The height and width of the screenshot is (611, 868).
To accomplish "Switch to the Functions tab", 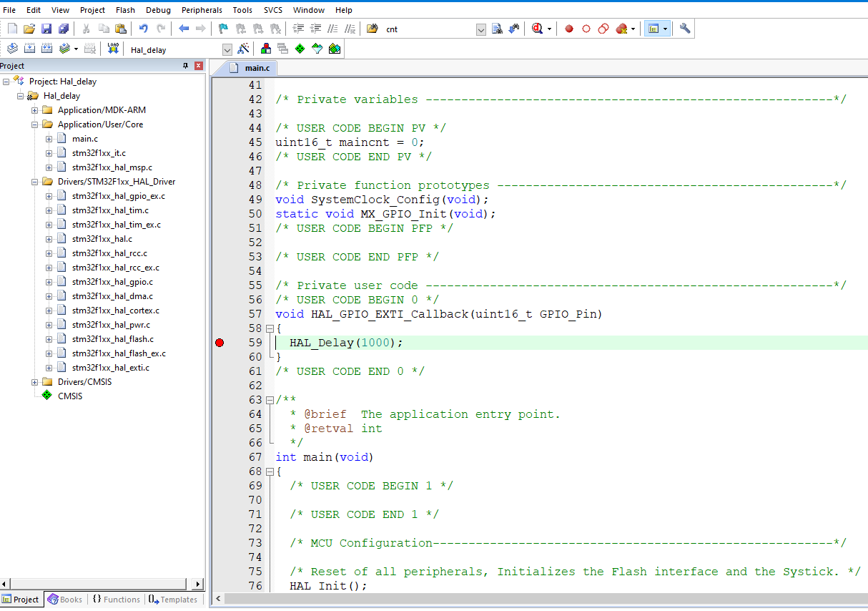I will [116, 600].
